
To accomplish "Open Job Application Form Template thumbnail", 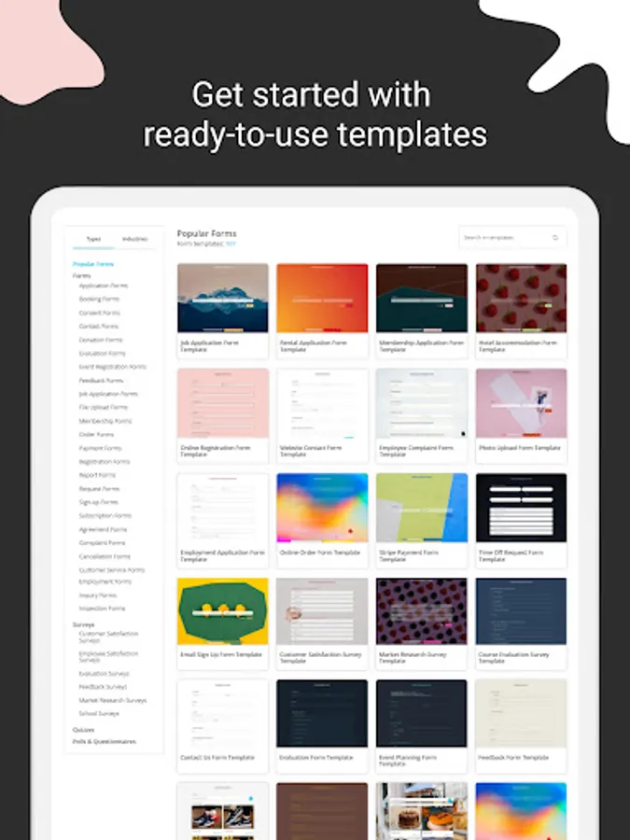I will pos(223,298).
